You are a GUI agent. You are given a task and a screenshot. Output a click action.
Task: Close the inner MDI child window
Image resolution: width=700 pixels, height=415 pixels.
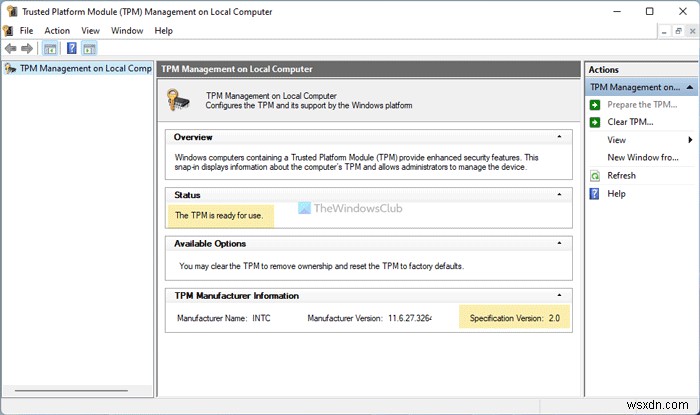click(x=692, y=31)
